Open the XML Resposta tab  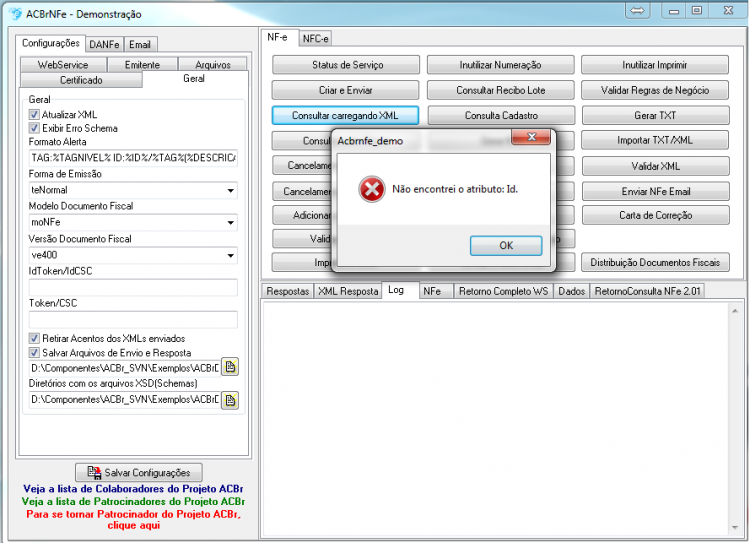[x=348, y=291]
